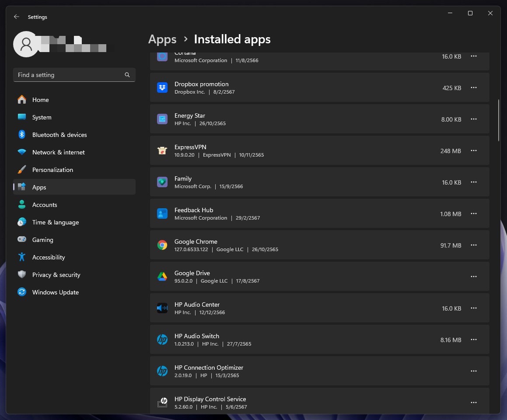The image size is (507, 420).
Task: Click the Apps breadcrumb link
Action: (x=162, y=39)
